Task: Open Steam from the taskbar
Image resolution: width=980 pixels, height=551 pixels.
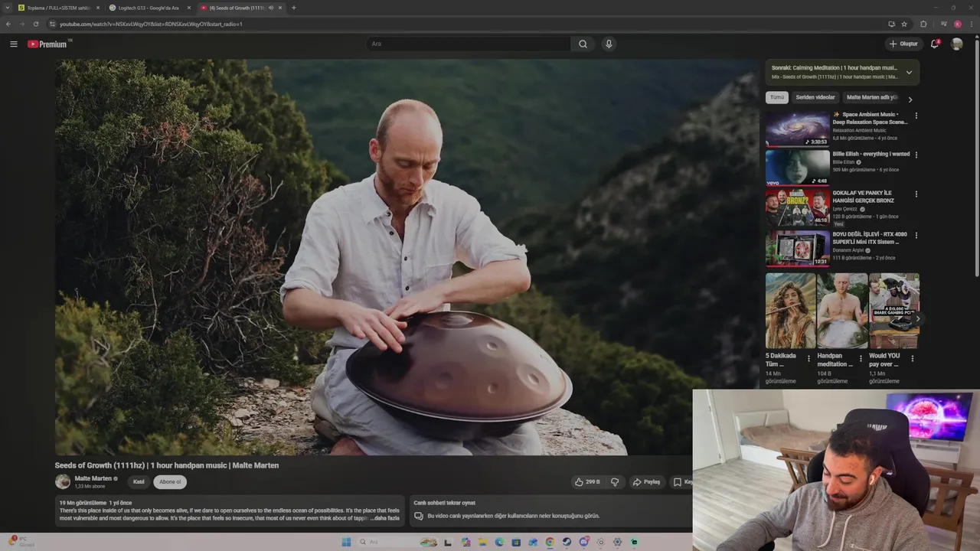Action: coord(567,542)
